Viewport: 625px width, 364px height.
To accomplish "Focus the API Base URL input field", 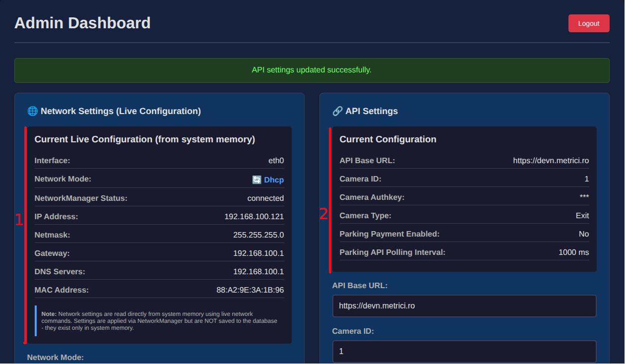I will tap(464, 306).
